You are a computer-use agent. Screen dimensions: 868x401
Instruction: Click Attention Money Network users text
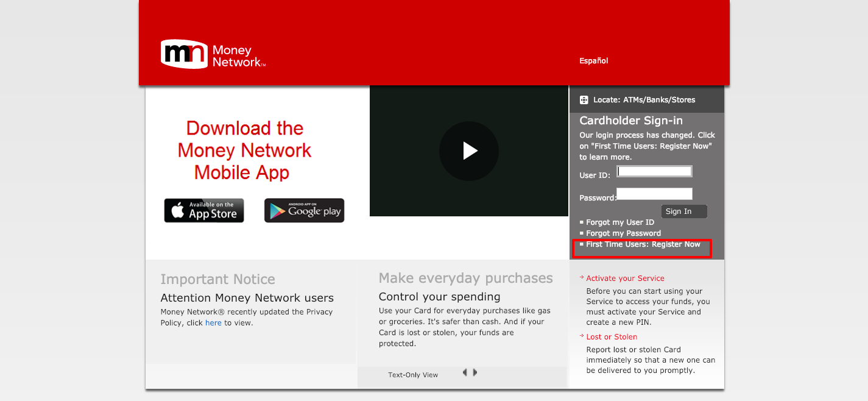(247, 298)
